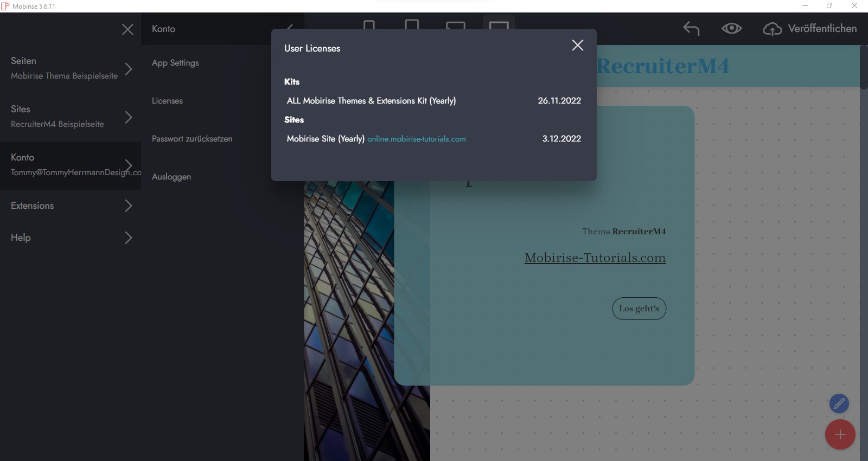Open the Mobirise-Tutorials.com link on page
Screen dimensions: 868x461
tap(595, 258)
